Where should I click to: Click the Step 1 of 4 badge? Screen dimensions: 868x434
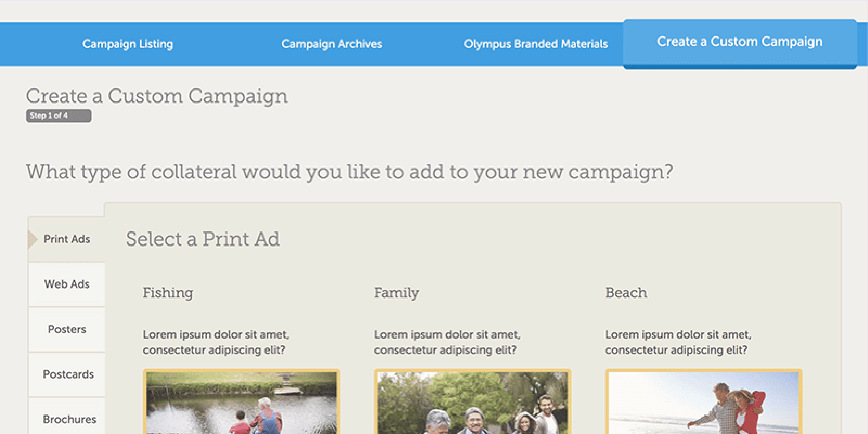[59, 116]
